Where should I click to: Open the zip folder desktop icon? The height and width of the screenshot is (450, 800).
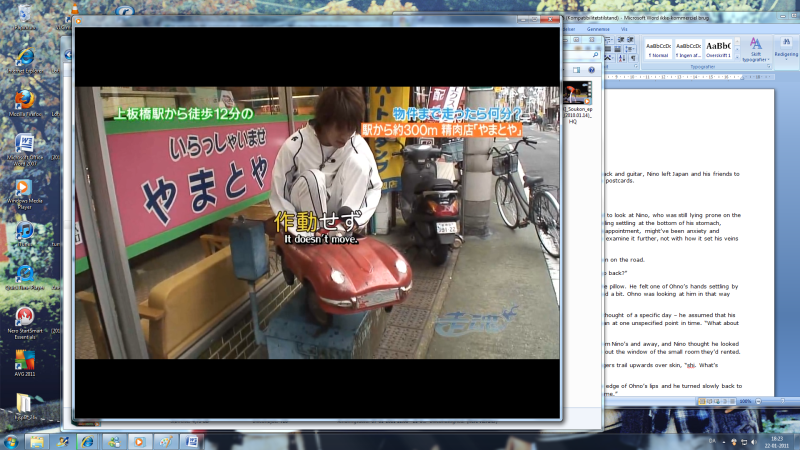click(x=23, y=406)
